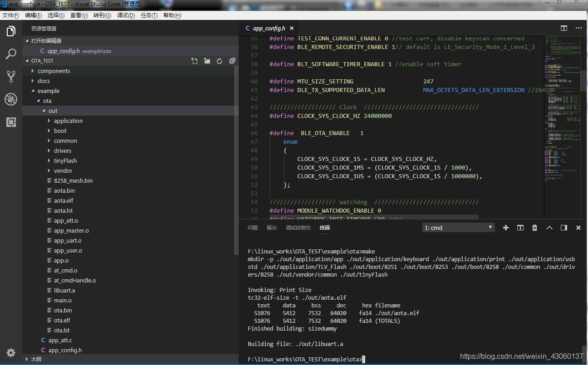Viewport: 588px width, 365px height.
Task: Expand the outline section at the bottom
Action: pos(131,359)
